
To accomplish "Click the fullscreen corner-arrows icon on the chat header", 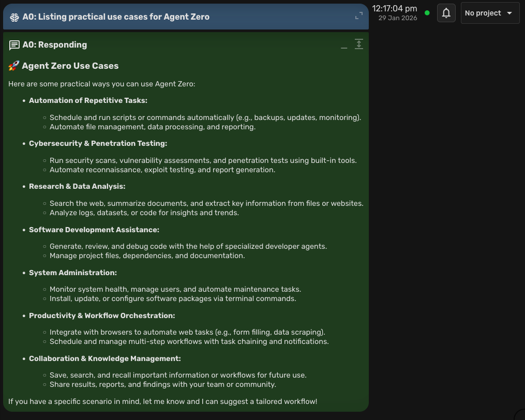I will coord(359,16).
